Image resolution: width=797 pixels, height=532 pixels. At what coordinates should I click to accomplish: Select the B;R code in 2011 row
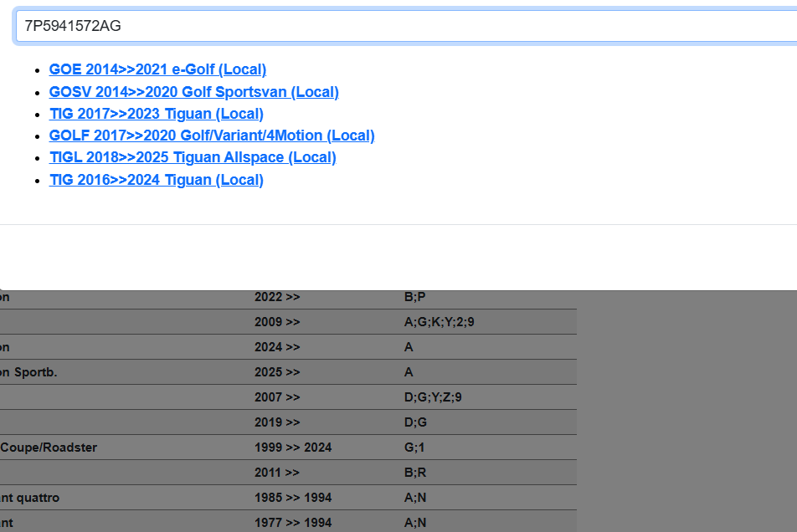[415, 473]
